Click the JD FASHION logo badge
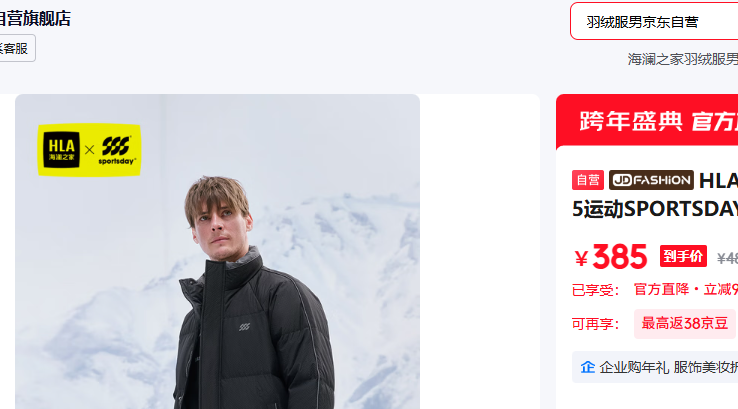 651,180
